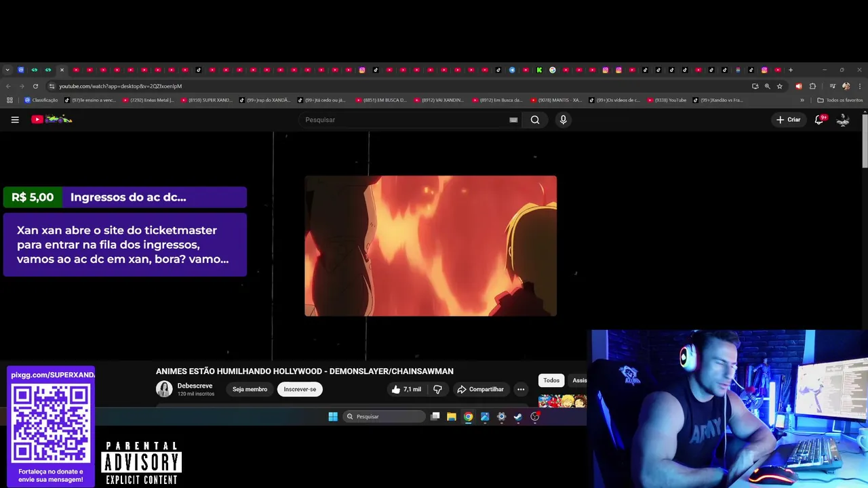
Task: Click the red extension icon in toolbar
Action: click(798, 86)
